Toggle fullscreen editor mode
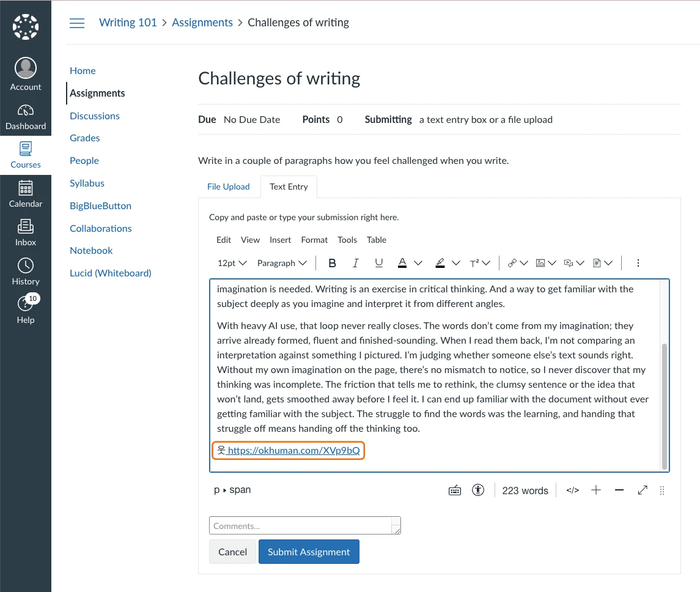 (x=643, y=490)
